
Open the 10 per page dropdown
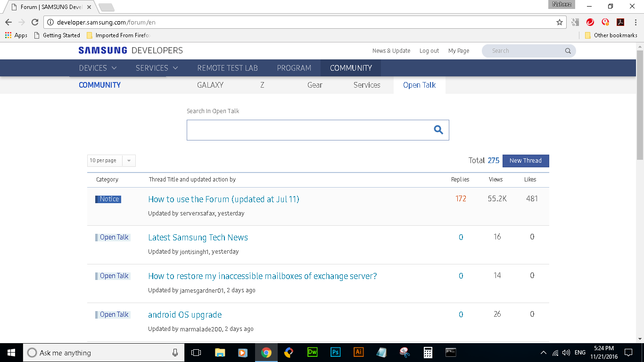(111, 161)
